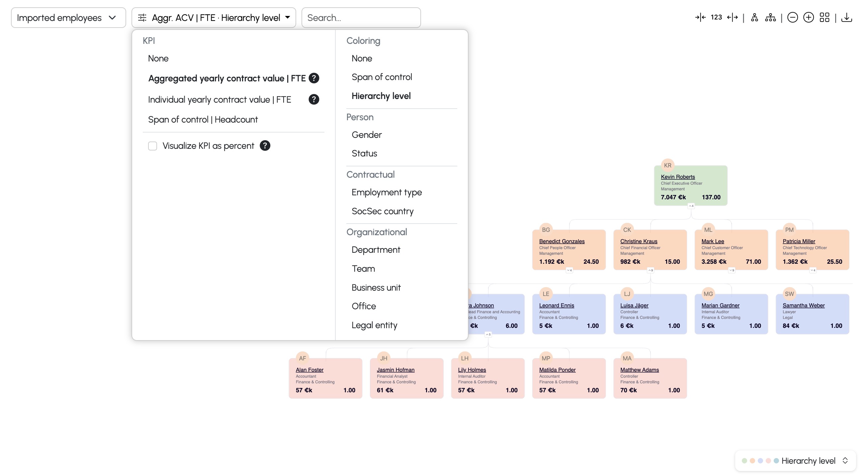
Task: Click the zoom in plus icon
Action: click(x=808, y=18)
